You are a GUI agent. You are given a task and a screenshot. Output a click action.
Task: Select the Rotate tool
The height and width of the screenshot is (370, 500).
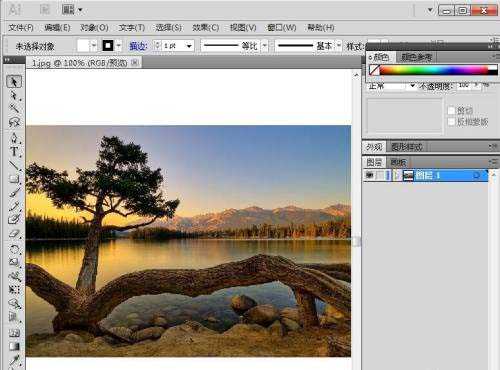click(x=14, y=248)
